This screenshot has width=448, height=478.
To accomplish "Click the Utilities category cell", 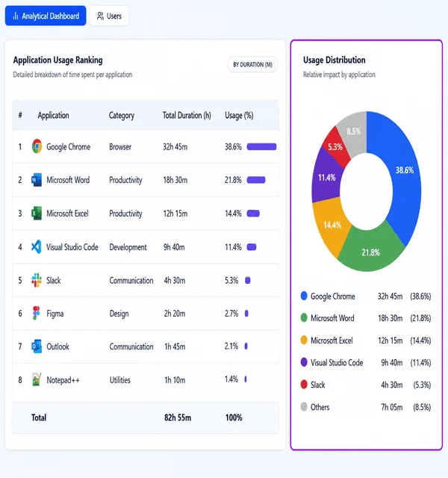I will (120, 380).
